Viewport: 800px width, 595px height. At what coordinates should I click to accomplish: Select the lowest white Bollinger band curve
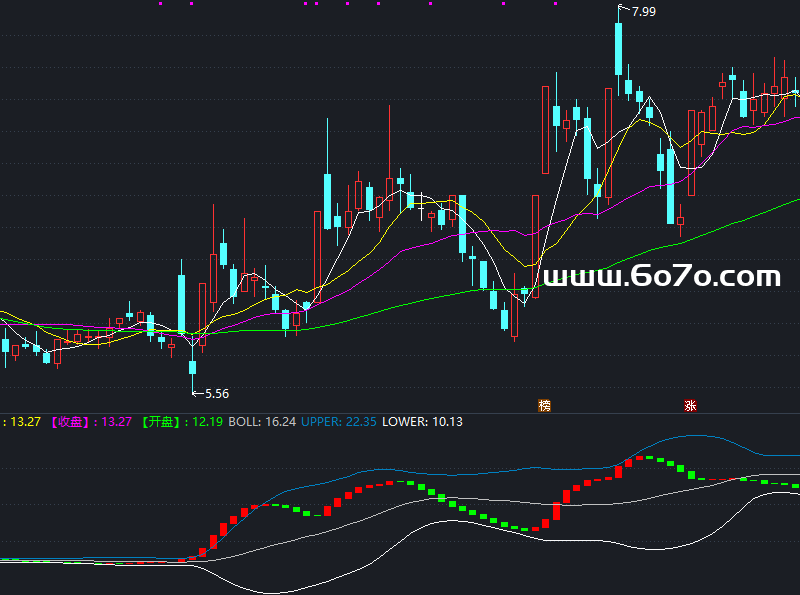click(x=408, y=541)
